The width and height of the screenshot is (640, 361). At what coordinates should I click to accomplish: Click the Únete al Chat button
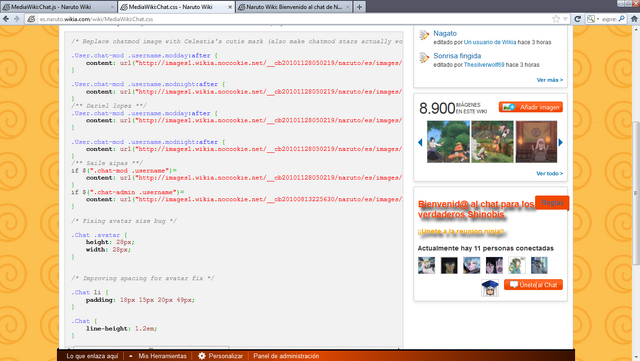click(x=533, y=285)
